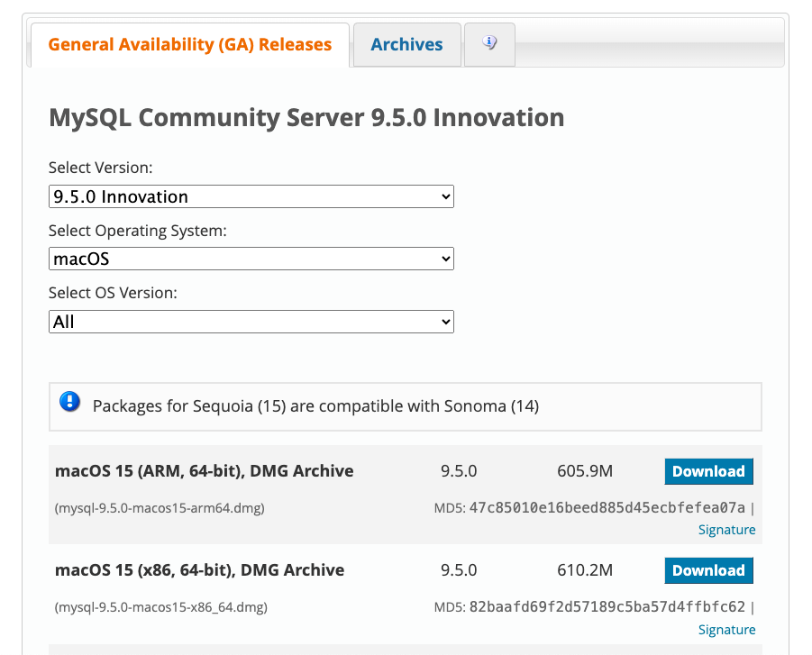
Task: Click the blue exclamation notice icon
Action: (x=70, y=401)
